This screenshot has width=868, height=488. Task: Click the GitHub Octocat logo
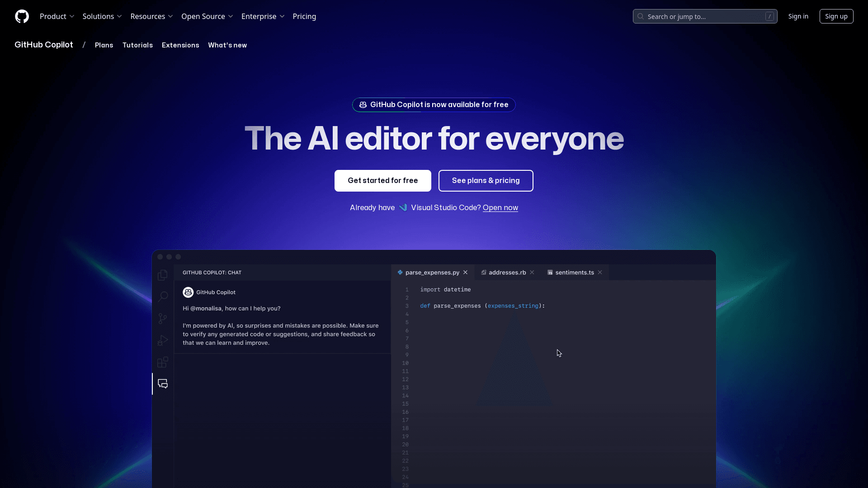[22, 16]
